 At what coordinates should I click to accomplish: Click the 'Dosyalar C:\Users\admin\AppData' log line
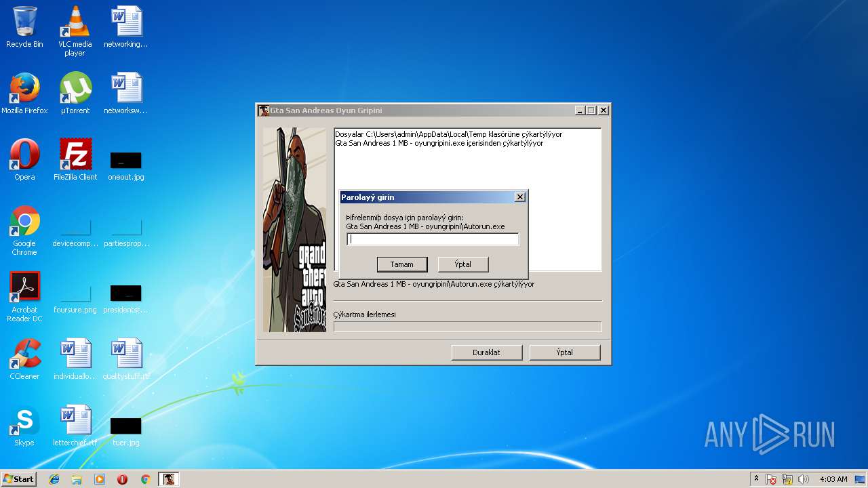click(x=448, y=134)
